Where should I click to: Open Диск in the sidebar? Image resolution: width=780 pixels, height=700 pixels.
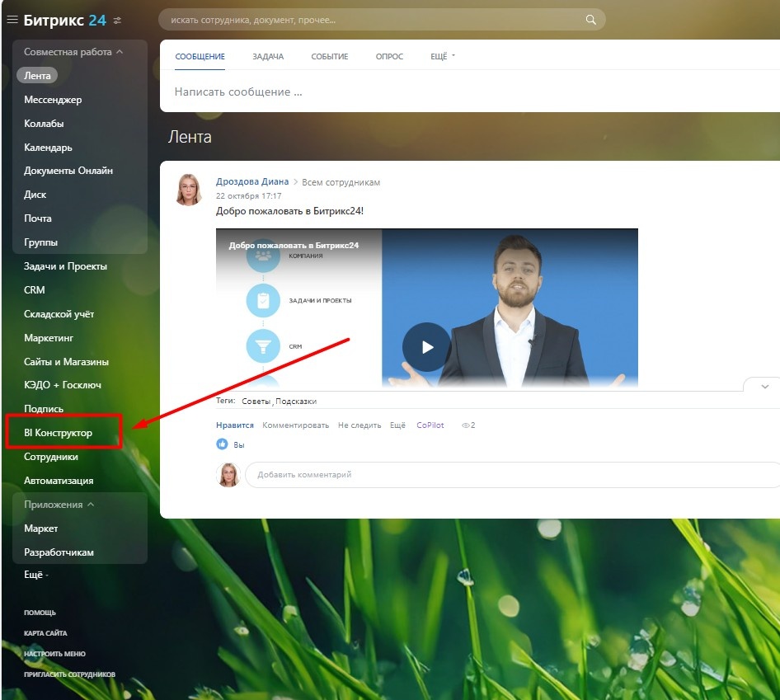[35, 195]
